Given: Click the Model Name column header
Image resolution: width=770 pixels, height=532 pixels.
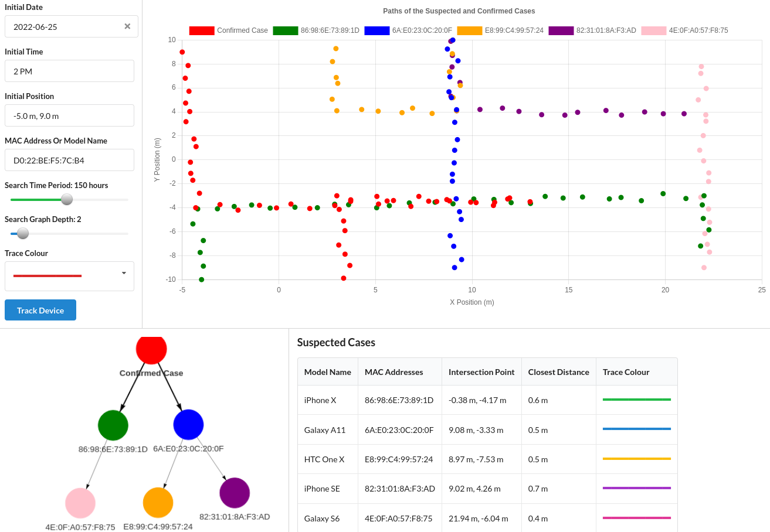Looking at the screenshot, I should (x=328, y=372).
